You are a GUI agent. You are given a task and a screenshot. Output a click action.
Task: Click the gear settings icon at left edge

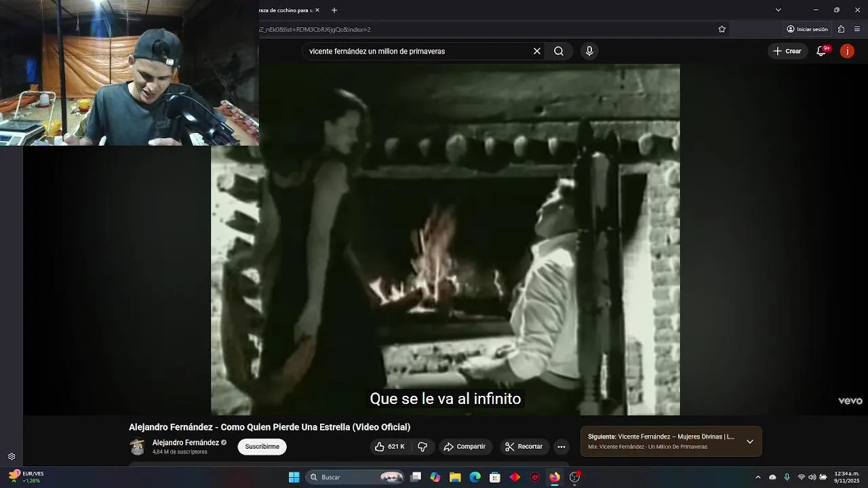[12, 457]
